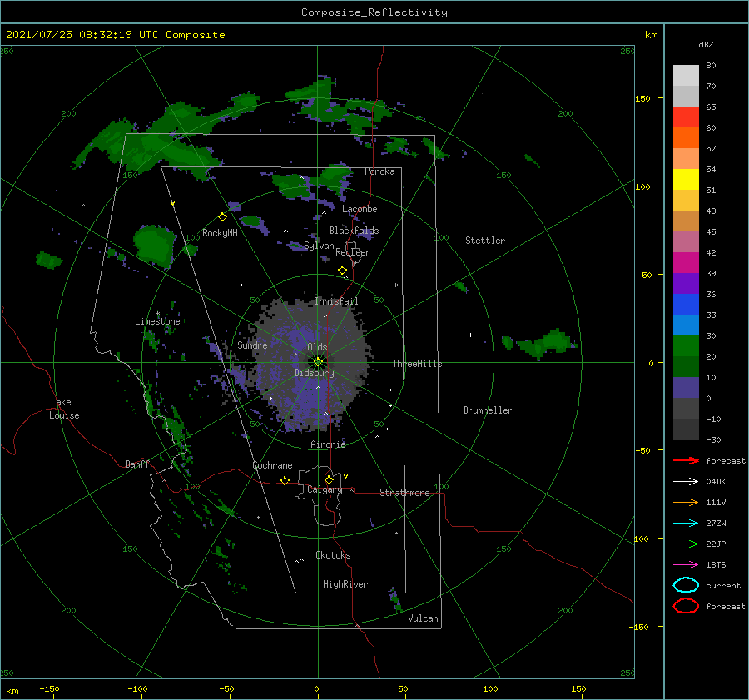
Task: Click the RockyMH label
Action: [220, 233]
